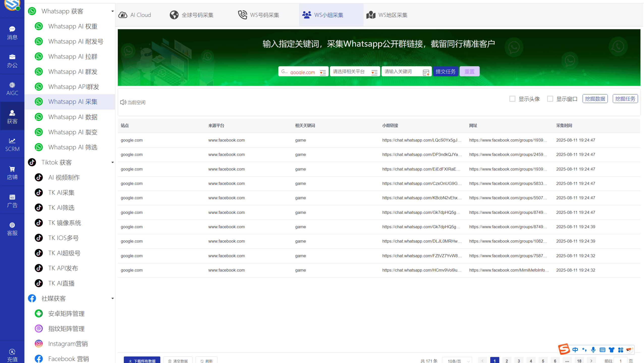
Task: Switch to the SCRM module icon
Action: (x=12, y=144)
